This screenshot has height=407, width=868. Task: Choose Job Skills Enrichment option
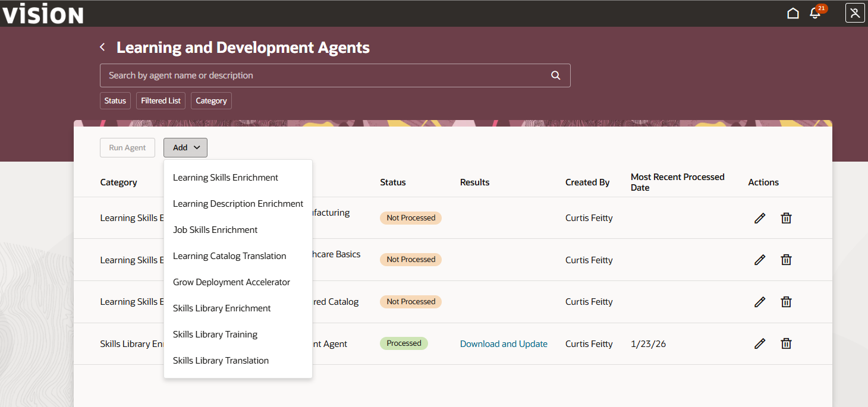point(238,230)
